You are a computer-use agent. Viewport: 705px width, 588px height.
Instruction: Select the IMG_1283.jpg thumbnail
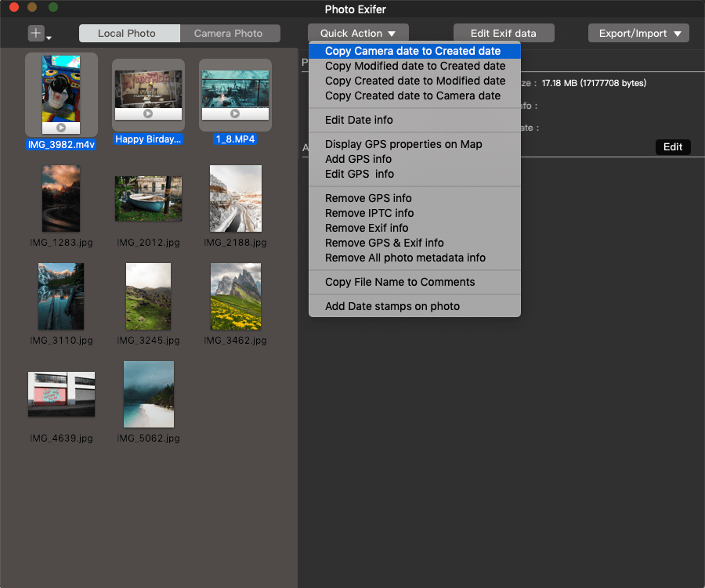tap(61, 198)
